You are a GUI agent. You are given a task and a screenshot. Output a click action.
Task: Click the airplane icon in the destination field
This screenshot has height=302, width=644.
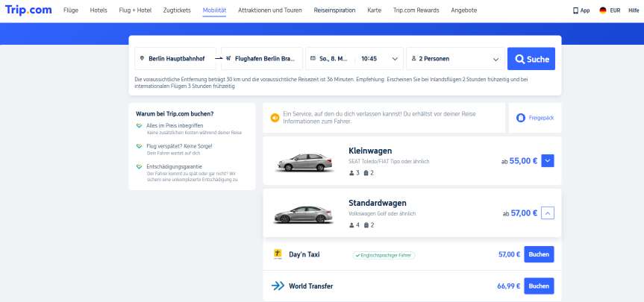pyautogui.click(x=228, y=59)
